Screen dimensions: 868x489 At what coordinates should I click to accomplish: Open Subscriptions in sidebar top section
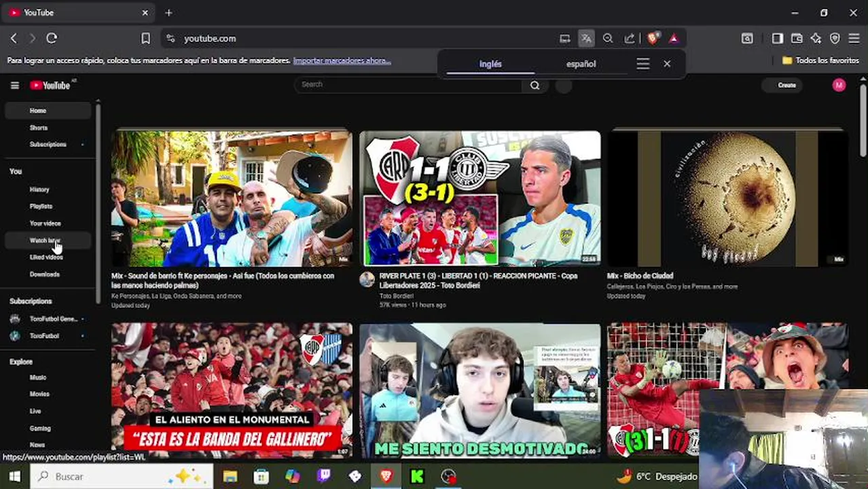pos(48,145)
